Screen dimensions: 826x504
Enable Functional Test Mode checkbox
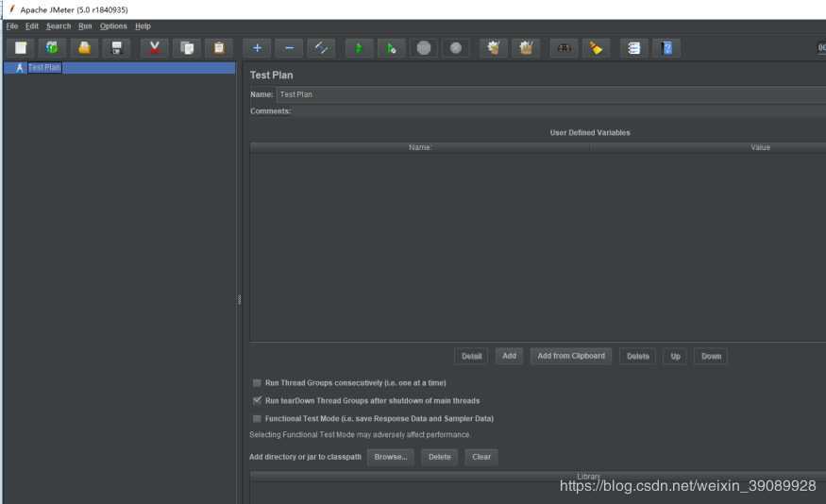coord(257,419)
